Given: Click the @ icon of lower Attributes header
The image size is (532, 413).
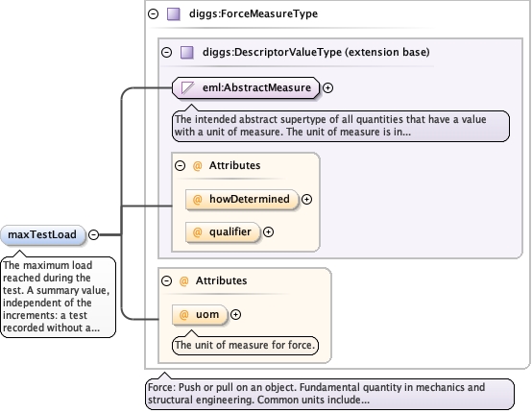Looking at the screenshot, I should coord(183,281).
